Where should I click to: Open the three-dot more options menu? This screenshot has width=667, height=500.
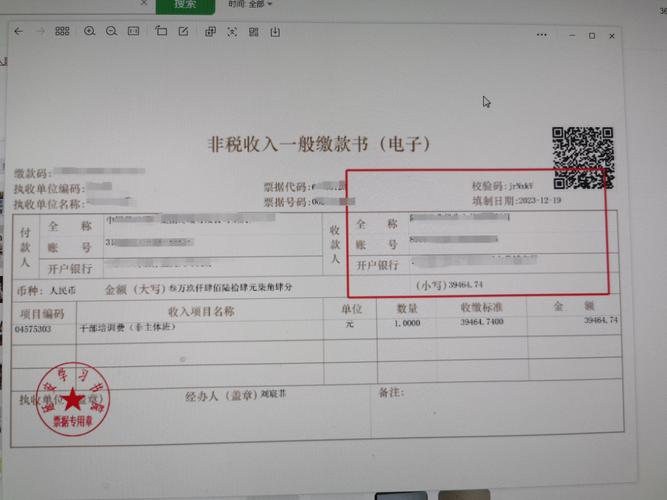click(x=542, y=35)
